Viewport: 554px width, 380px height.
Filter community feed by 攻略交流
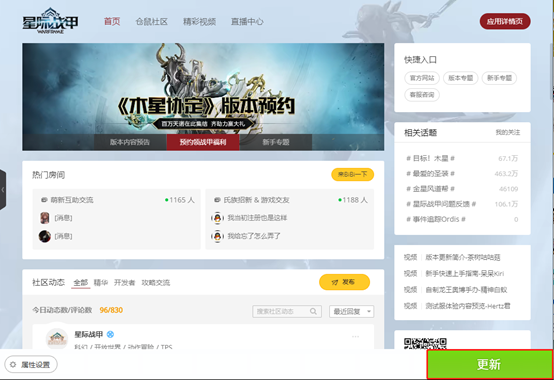(156, 283)
